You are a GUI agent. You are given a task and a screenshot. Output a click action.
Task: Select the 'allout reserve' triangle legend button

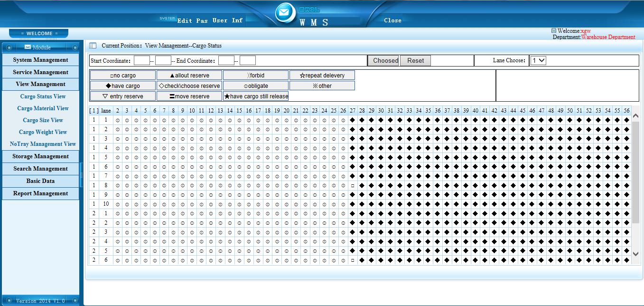point(189,76)
